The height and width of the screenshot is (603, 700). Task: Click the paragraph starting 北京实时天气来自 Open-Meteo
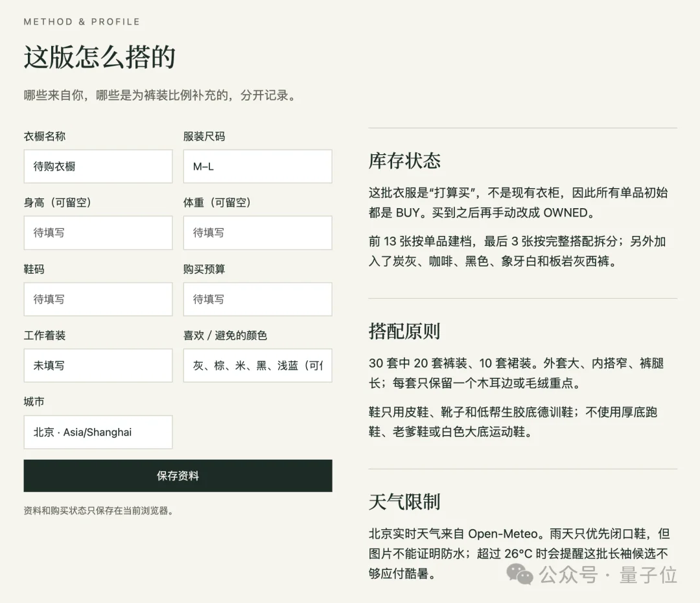[x=519, y=554]
